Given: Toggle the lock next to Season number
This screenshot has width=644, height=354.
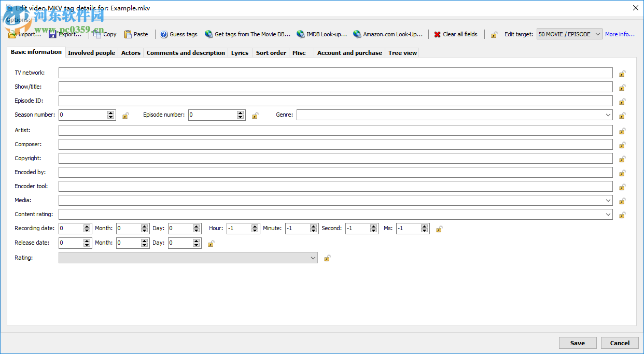Looking at the screenshot, I should click(x=125, y=115).
